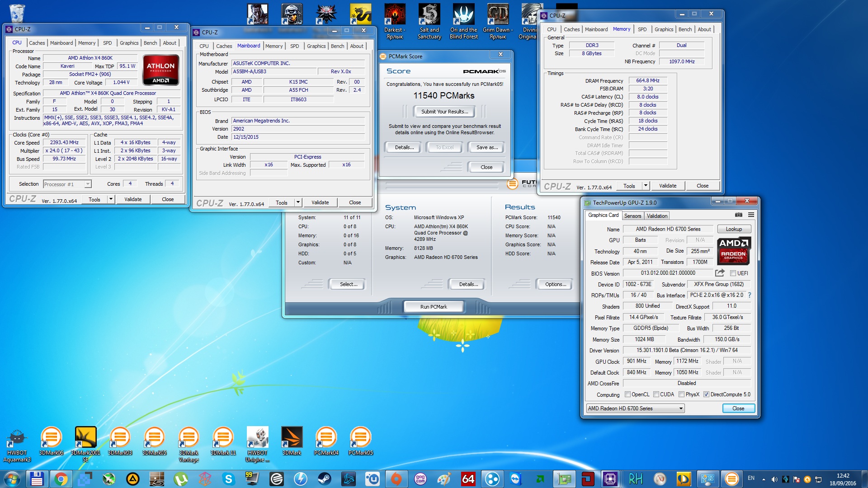Click Validate in Mainboard CPU-Z window
This screenshot has height=488, width=868.
pyautogui.click(x=320, y=202)
